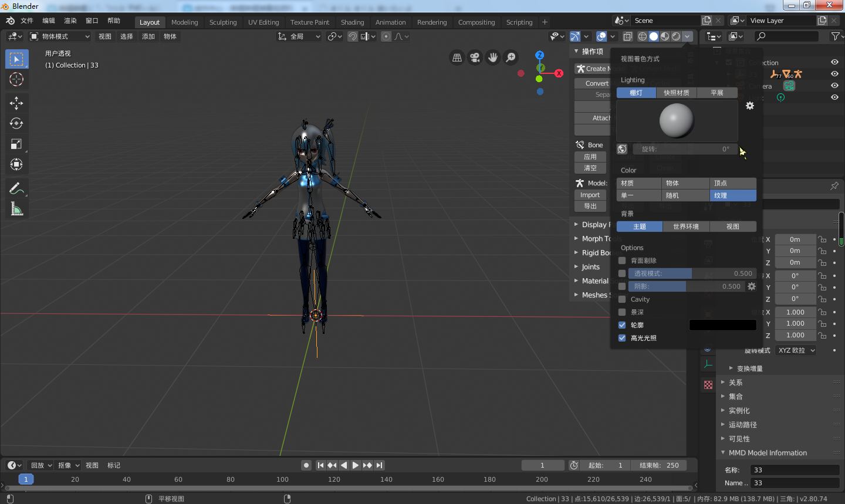The height and width of the screenshot is (504, 845).
Task: Select the Rotate tool
Action: coord(16,124)
